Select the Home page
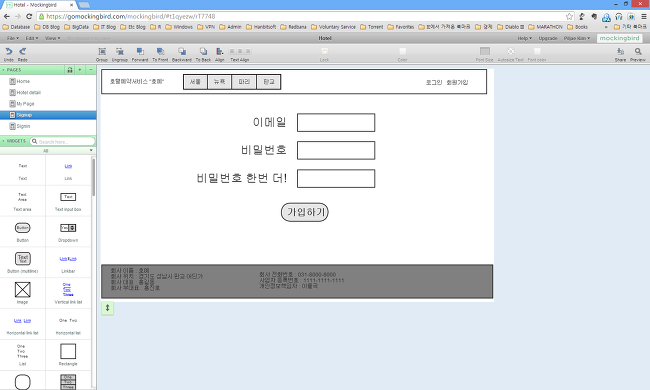The image size is (650, 390). pos(48,81)
